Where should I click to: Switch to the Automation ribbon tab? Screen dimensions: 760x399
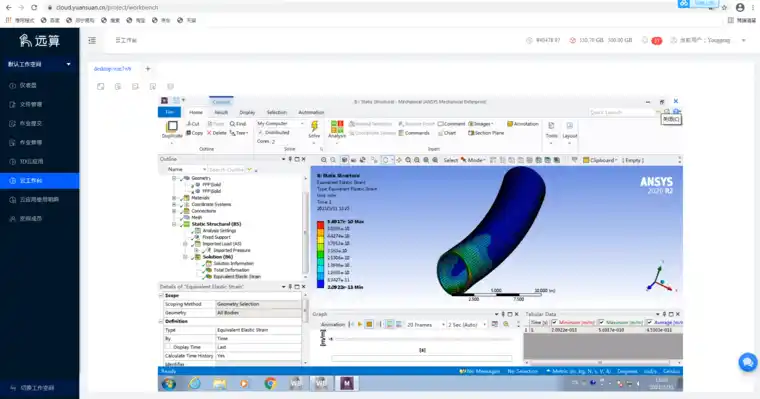pyautogui.click(x=311, y=112)
